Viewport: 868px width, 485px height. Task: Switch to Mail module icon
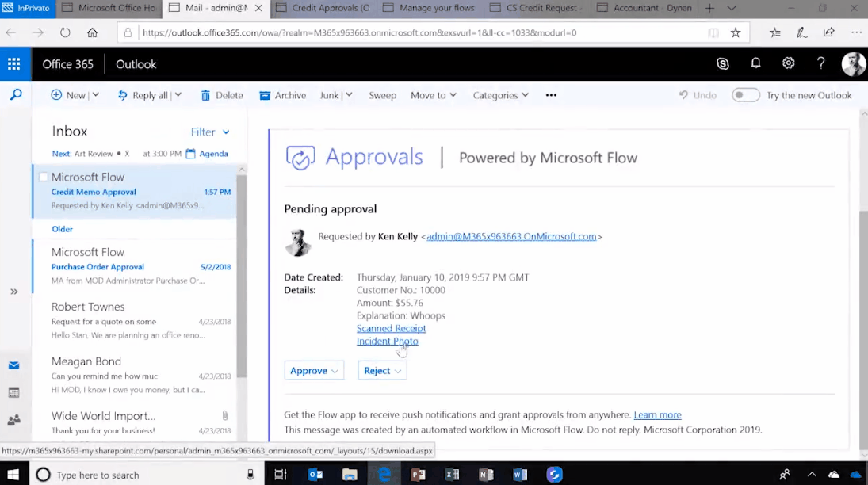13,365
